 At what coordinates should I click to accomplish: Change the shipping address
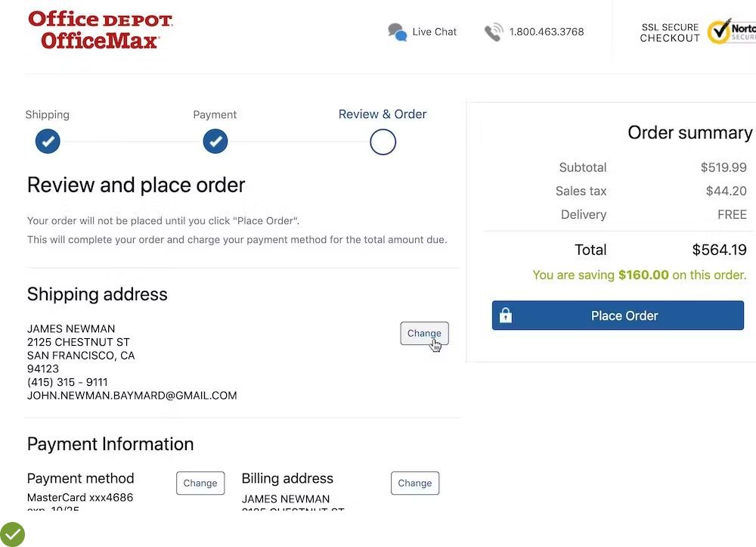pyautogui.click(x=424, y=333)
